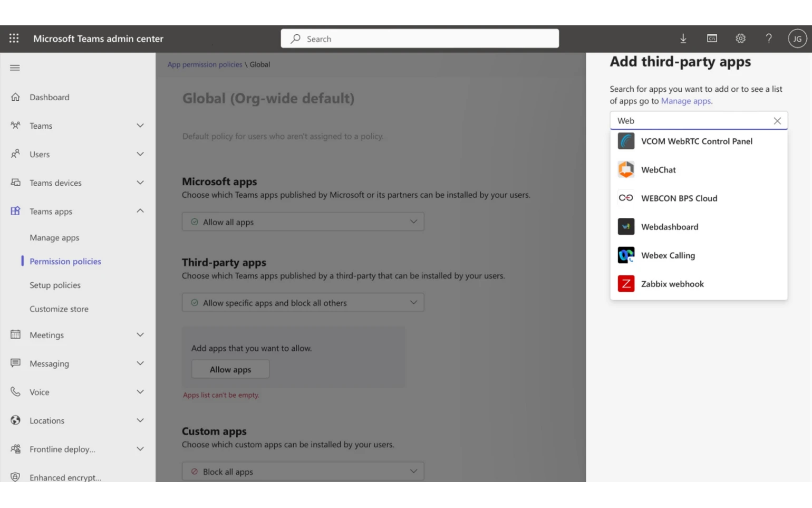Open the Manage apps link
Screen dimensions: 812x508
coord(686,101)
